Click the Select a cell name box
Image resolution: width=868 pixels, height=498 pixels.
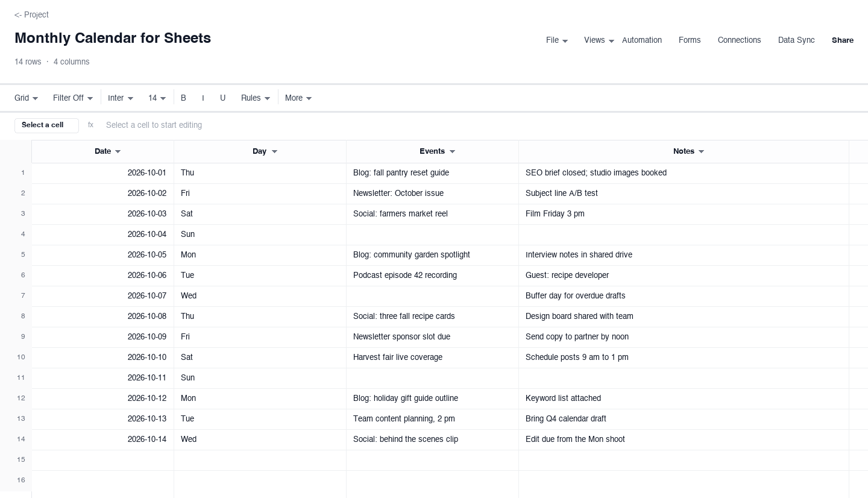(46, 125)
